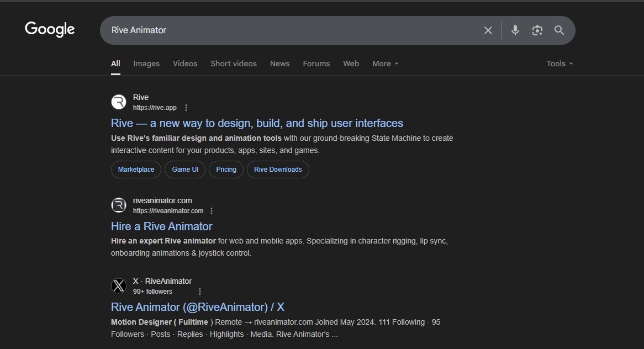Switch to the Forums tab
Image resolution: width=644 pixels, height=349 pixels.
click(316, 64)
